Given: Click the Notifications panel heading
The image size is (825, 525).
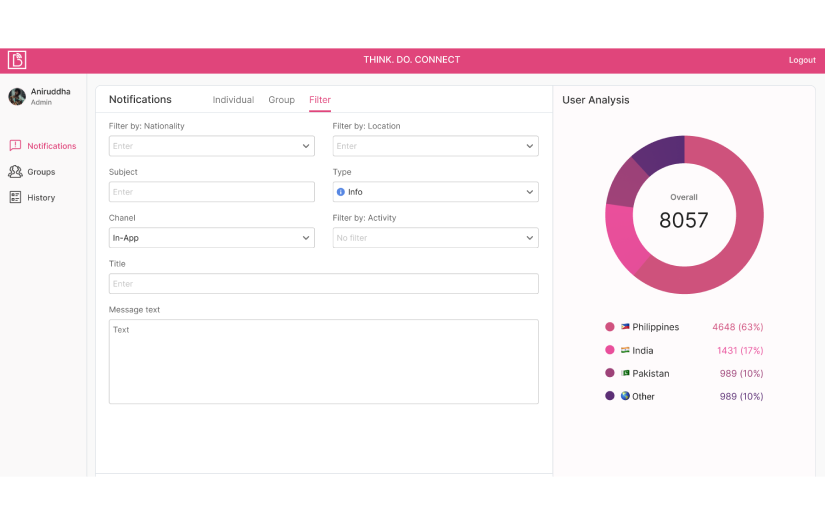Looking at the screenshot, I should [140, 99].
